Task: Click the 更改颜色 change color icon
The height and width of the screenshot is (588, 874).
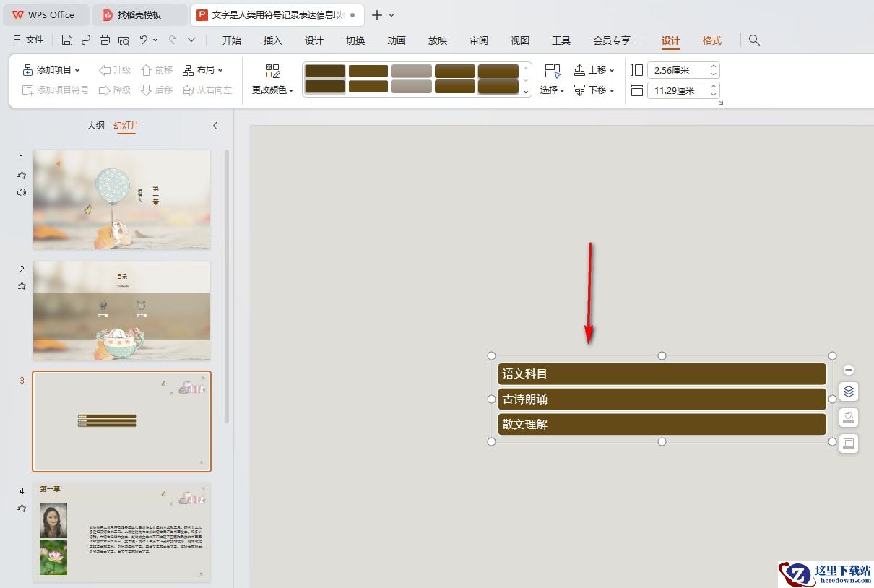Action: tap(272, 71)
